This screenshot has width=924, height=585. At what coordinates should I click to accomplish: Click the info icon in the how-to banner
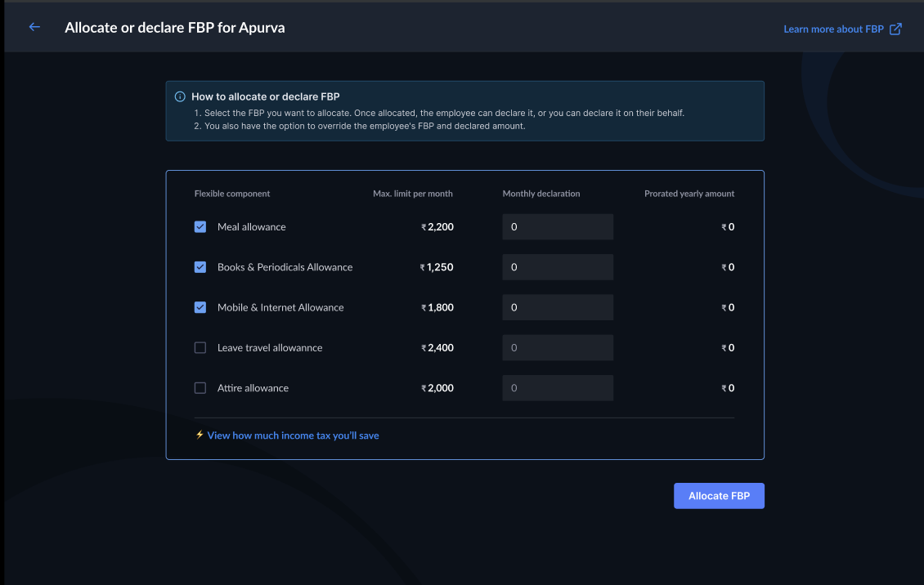(x=180, y=96)
